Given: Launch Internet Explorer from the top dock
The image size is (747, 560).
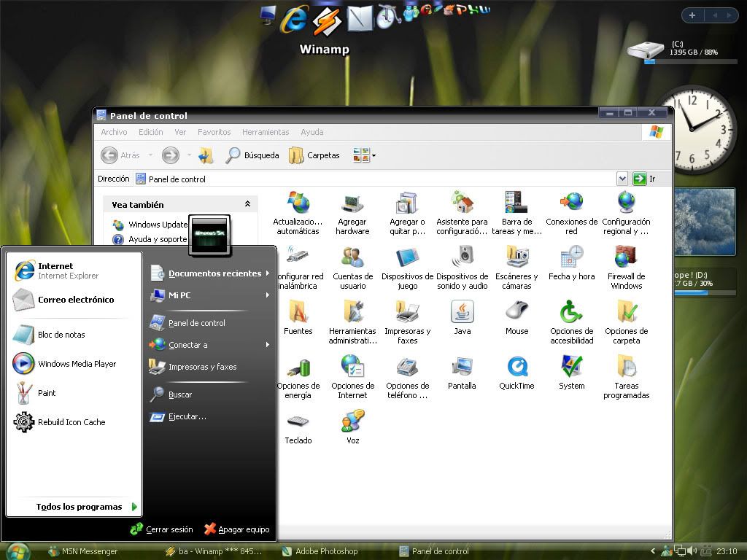Looking at the screenshot, I should pyautogui.click(x=295, y=20).
